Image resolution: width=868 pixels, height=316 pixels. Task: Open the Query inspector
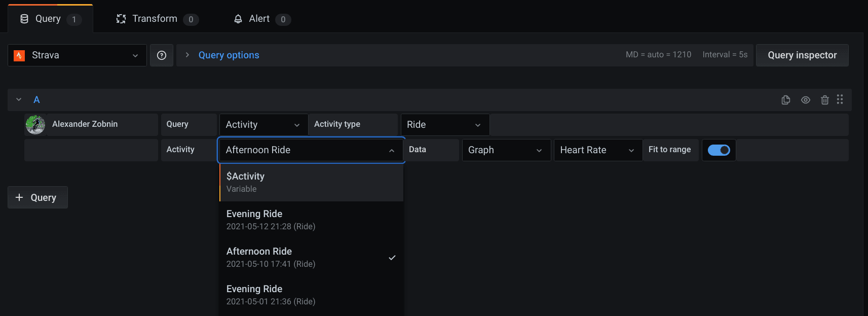[802, 55]
